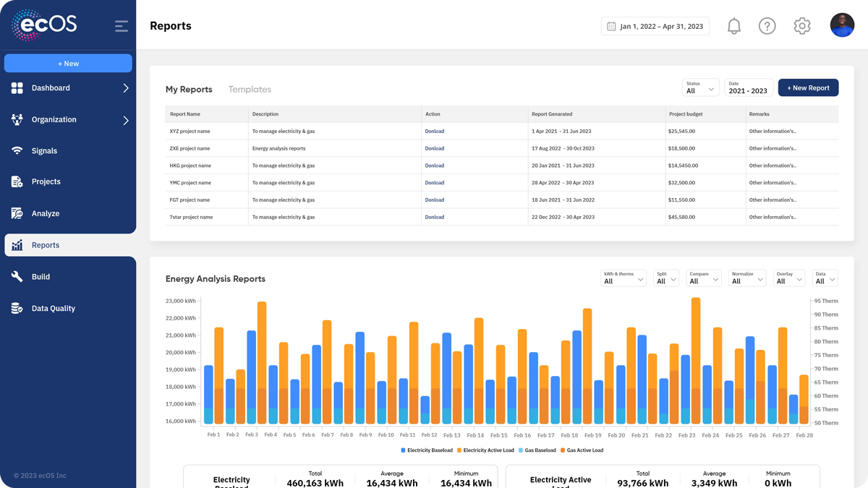Open the Status filter dropdown
Screen dimensions: 868x488
[x=700, y=87]
